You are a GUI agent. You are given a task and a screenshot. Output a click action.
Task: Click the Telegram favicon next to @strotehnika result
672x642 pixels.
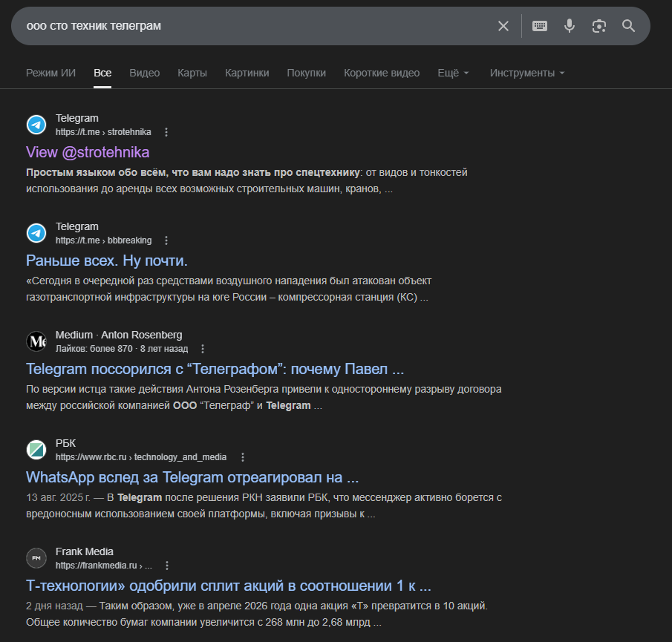pyautogui.click(x=36, y=124)
